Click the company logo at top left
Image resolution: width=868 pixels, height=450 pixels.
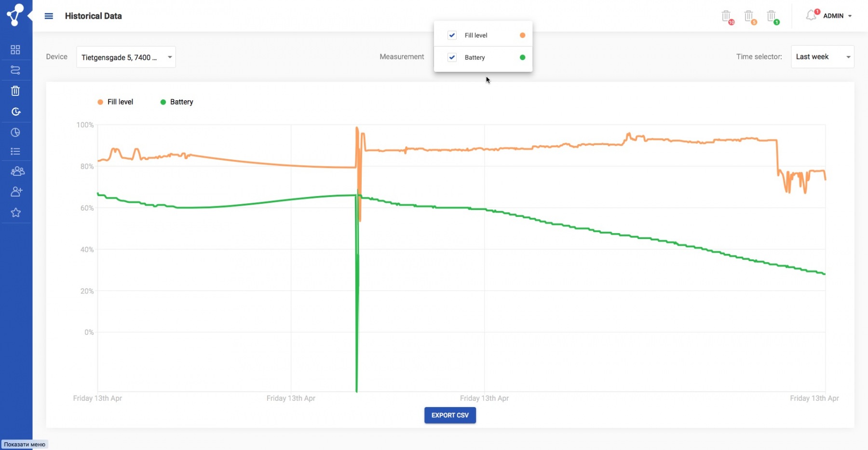[x=15, y=14]
